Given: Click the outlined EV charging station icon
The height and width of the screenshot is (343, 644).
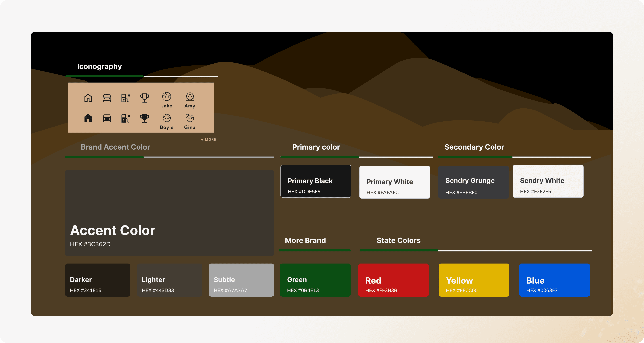Looking at the screenshot, I should [x=126, y=98].
